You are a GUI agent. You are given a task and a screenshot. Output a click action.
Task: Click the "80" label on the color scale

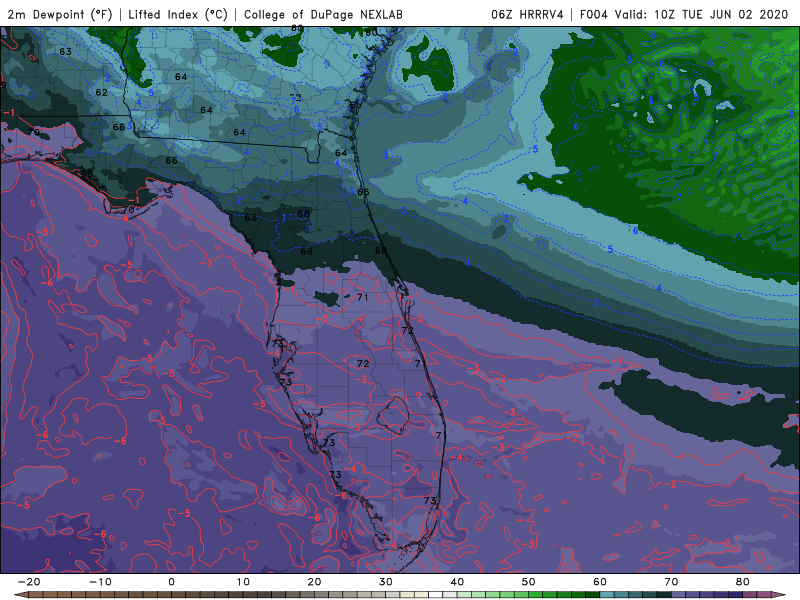743,582
